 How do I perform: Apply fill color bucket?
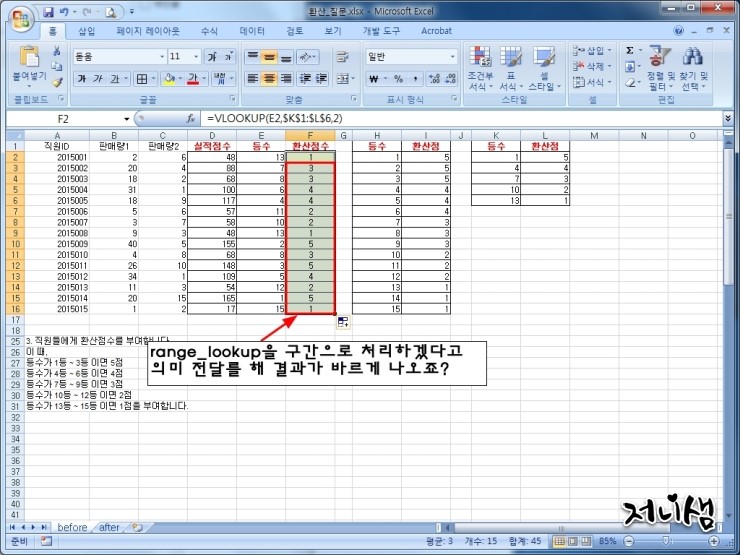[169, 79]
